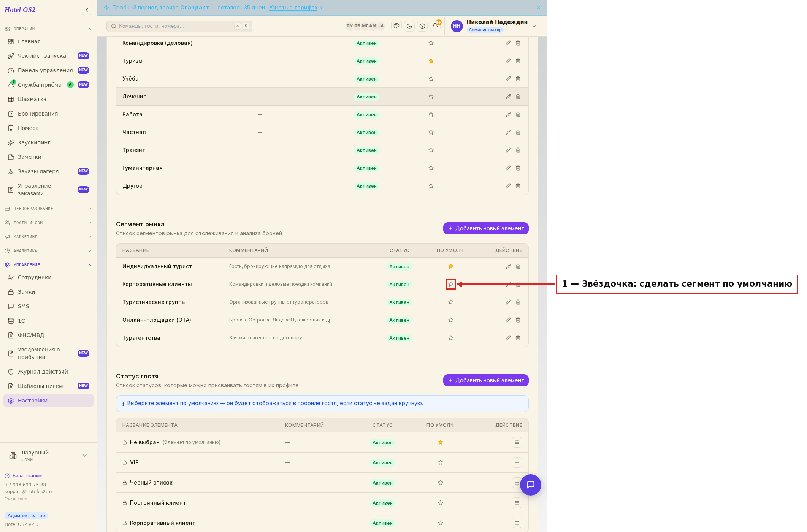This screenshot has height=532, width=807.
Task: Edit the Онлайн-площадки (OTA) segment
Action: point(508,320)
